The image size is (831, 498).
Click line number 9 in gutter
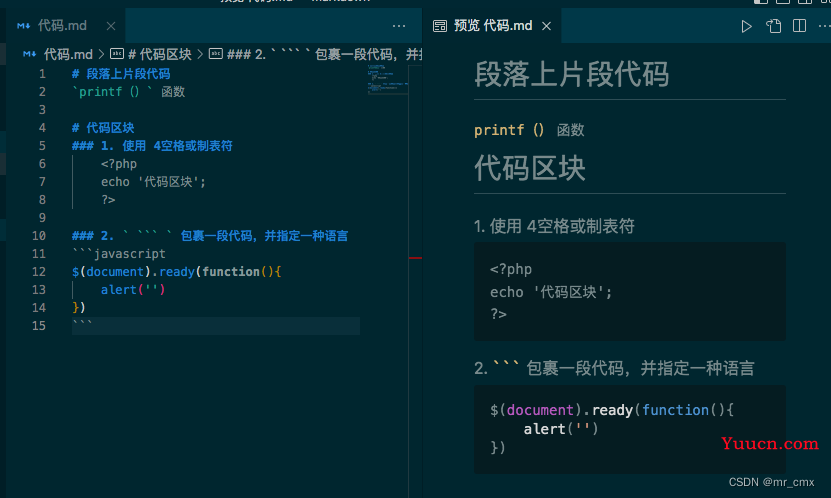coord(42,218)
